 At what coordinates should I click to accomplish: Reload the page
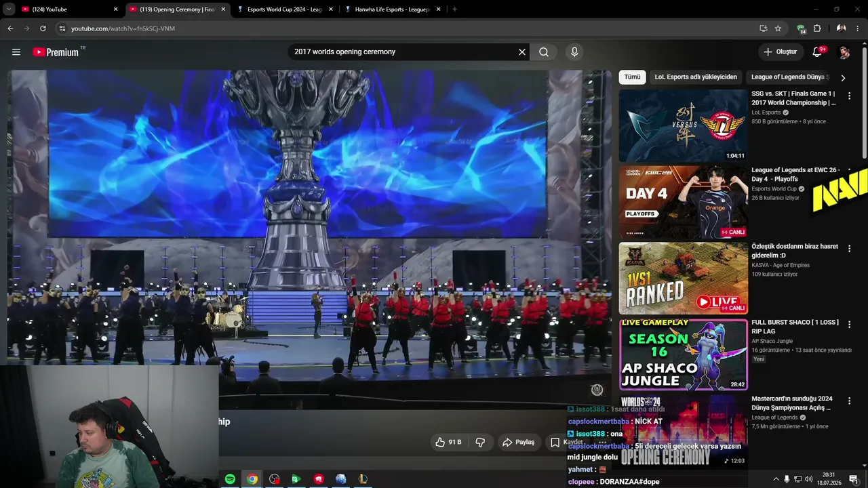click(43, 28)
